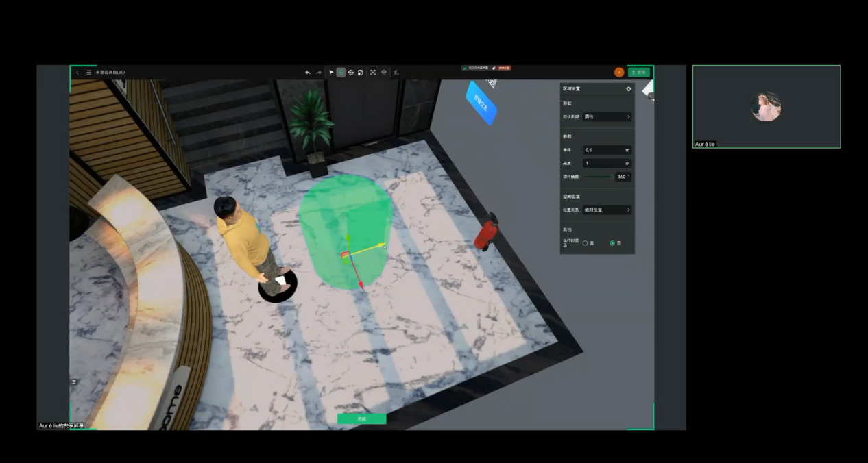Click the walking figure icon

point(396,73)
